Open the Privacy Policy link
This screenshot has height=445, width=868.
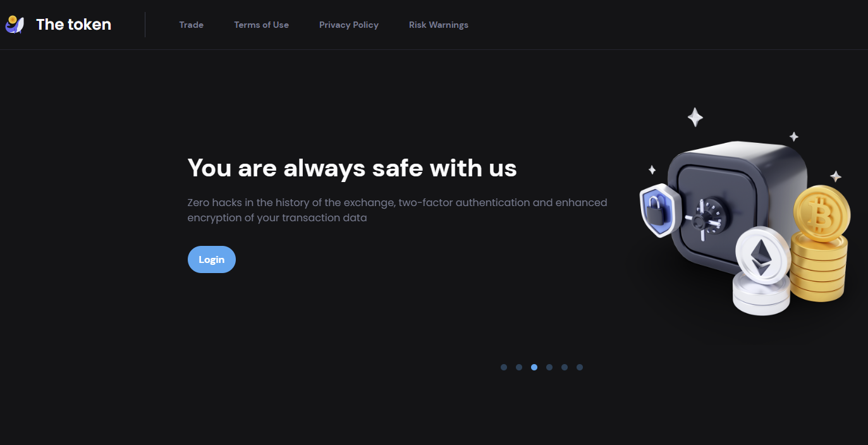coord(349,25)
